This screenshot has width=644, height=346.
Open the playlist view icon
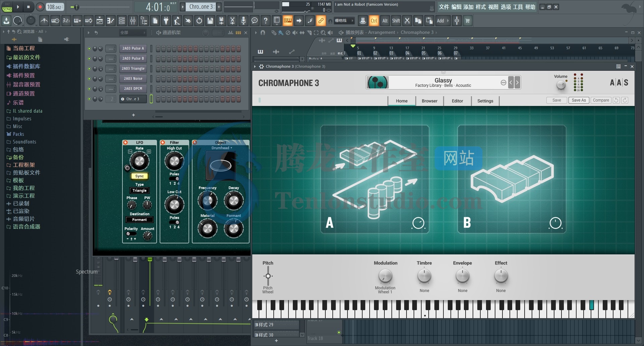tap(100, 21)
